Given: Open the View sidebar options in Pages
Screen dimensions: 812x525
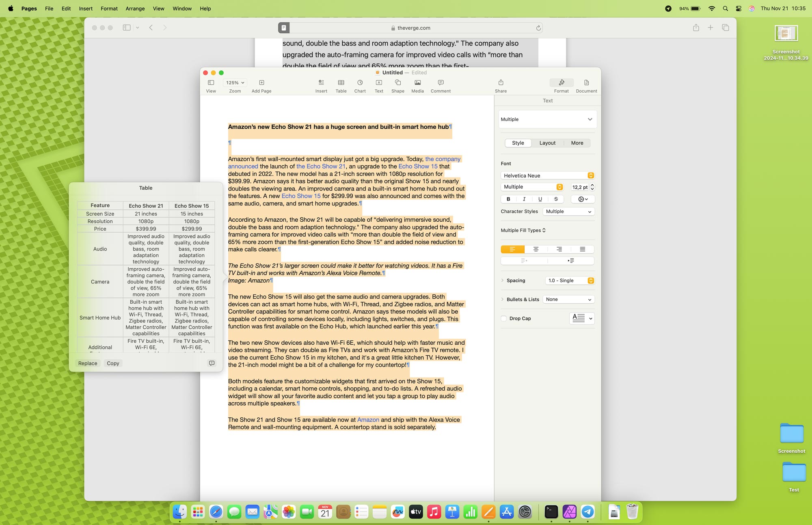Looking at the screenshot, I should [211, 83].
